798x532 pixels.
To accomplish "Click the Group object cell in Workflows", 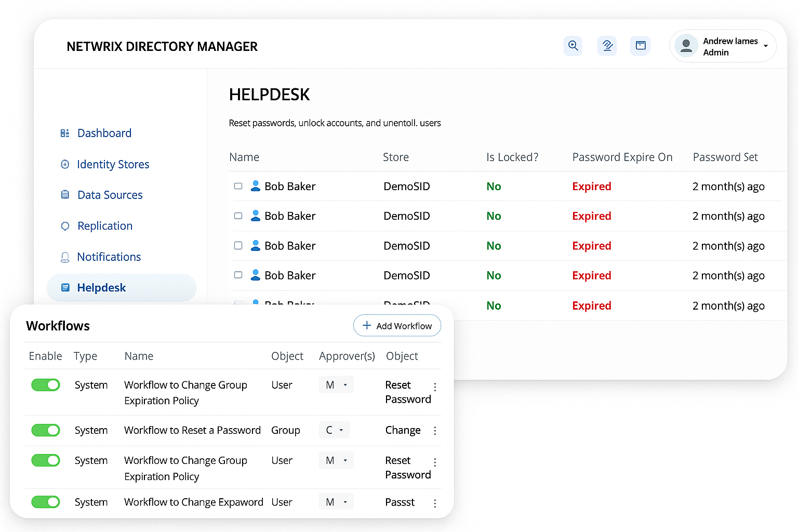I will (286, 431).
